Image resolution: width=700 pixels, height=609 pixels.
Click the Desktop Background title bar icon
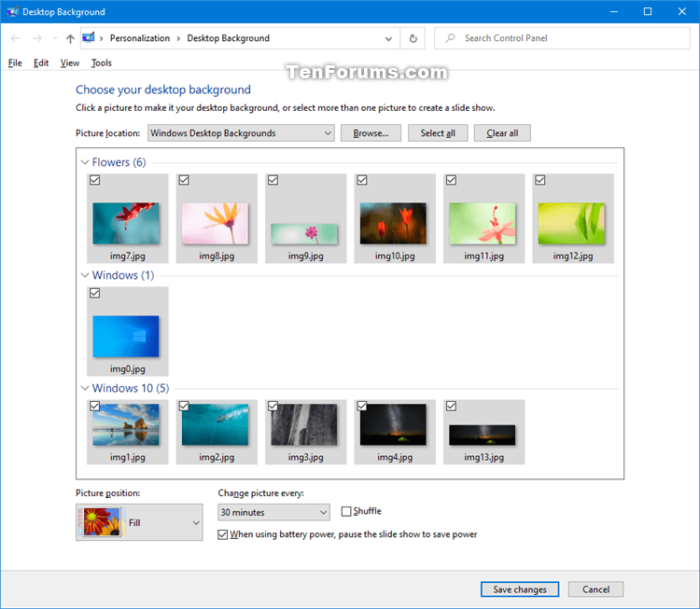(x=12, y=11)
